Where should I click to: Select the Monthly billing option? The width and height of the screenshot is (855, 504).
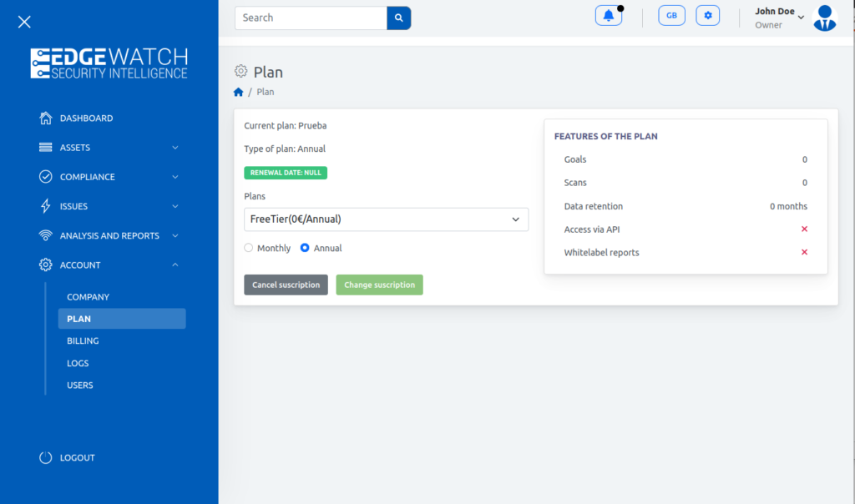tap(249, 248)
